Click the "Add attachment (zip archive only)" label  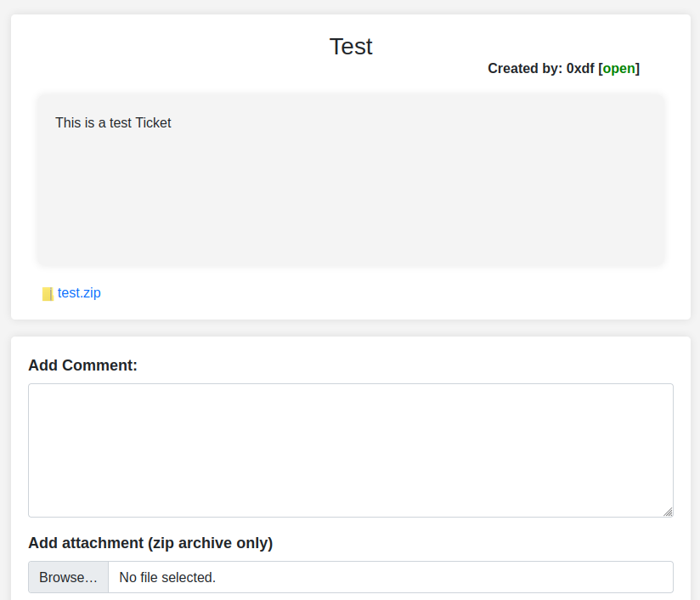150,543
